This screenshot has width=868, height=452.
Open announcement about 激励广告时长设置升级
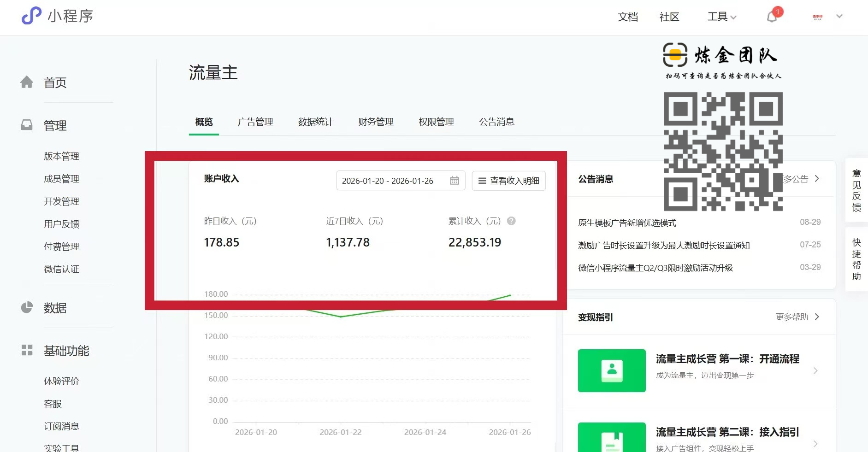pos(664,245)
